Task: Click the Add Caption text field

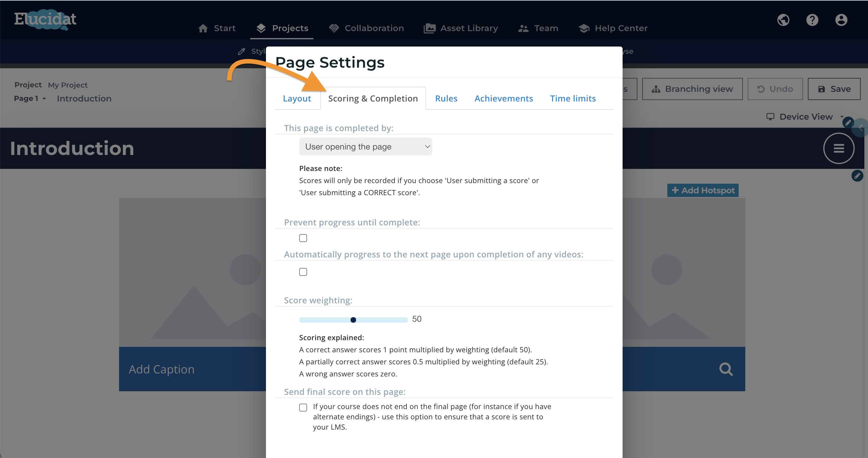Action: pos(162,369)
